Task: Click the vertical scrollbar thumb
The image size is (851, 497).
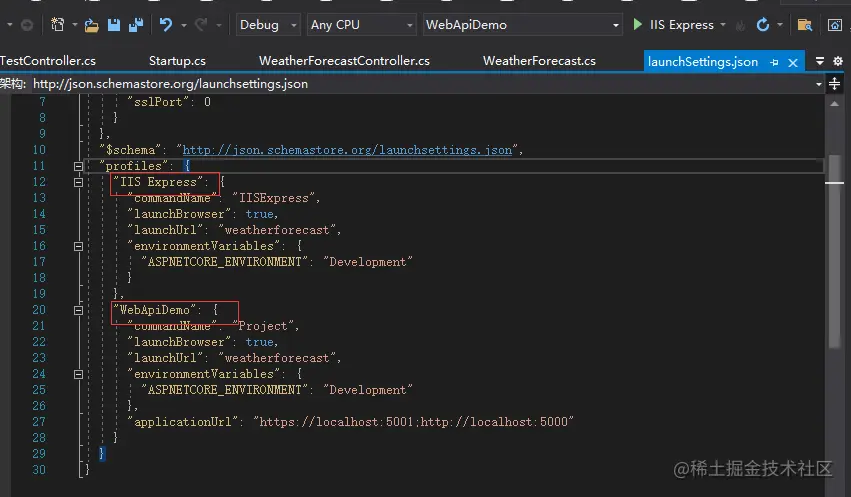Action: click(835, 252)
